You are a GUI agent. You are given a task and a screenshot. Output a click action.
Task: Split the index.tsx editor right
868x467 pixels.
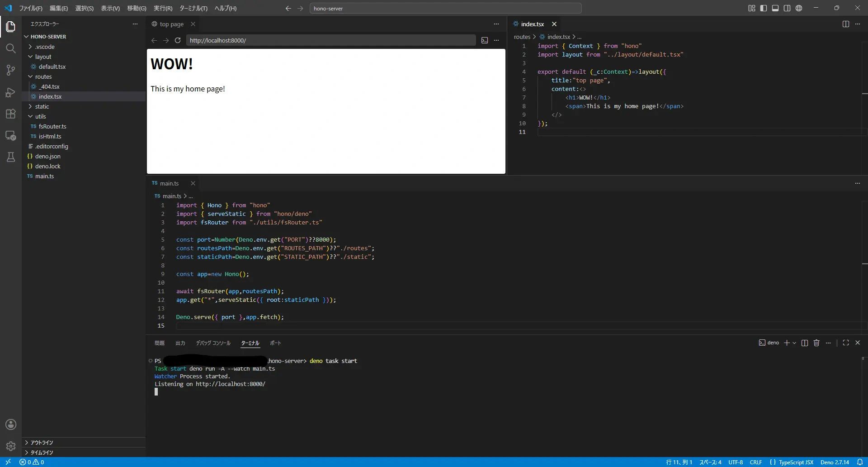[846, 24]
